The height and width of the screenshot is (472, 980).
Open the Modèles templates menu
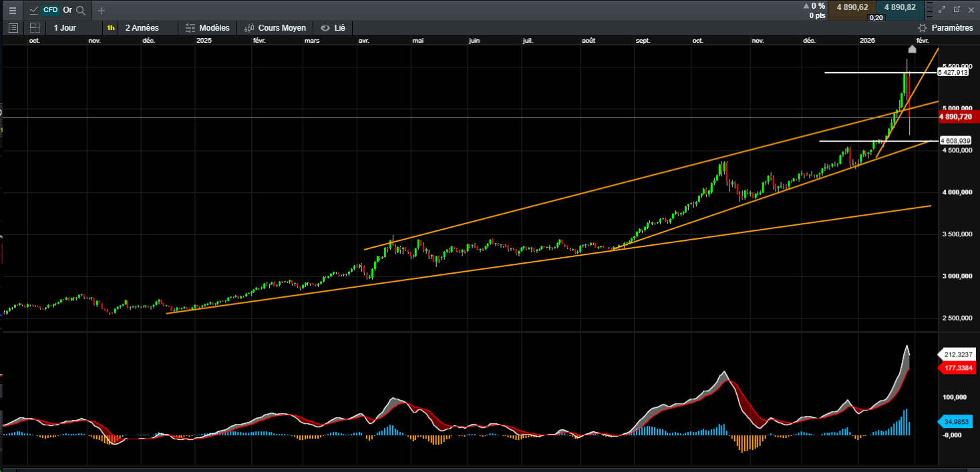(x=207, y=28)
